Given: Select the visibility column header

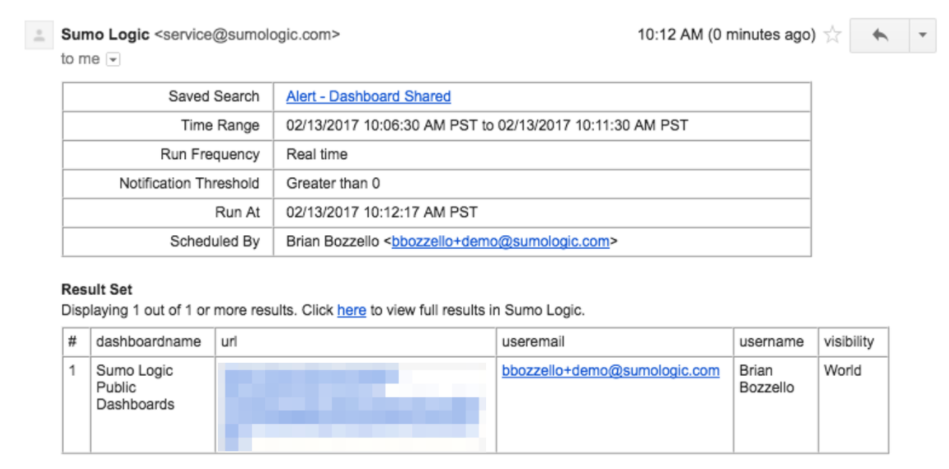Looking at the screenshot, I should coord(849,342).
